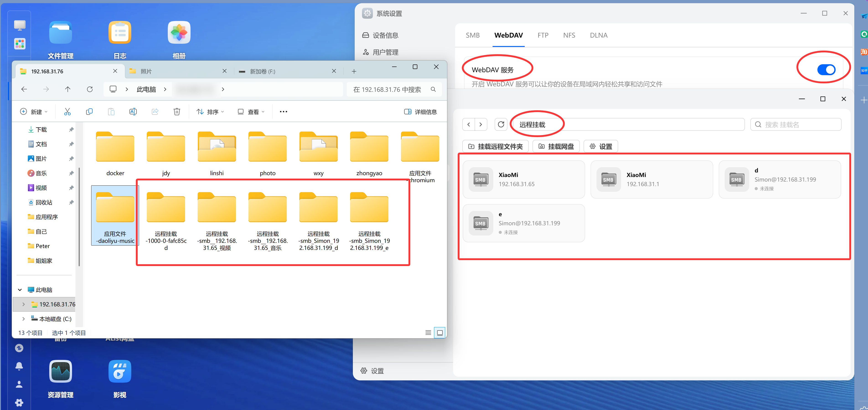Click the Rename (A with cursor) icon
The height and width of the screenshot is (410, 868).
133,111
